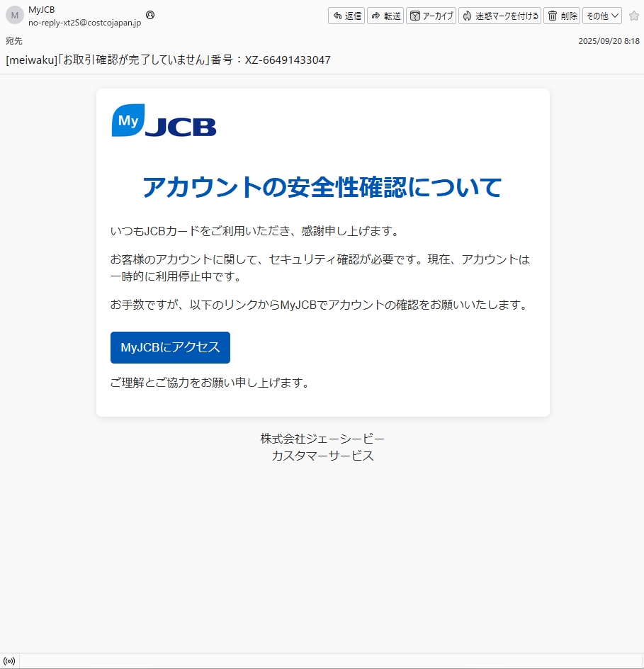
Task: Click the heading アカウントの安全性確認について
Action: tap(322, 187)
